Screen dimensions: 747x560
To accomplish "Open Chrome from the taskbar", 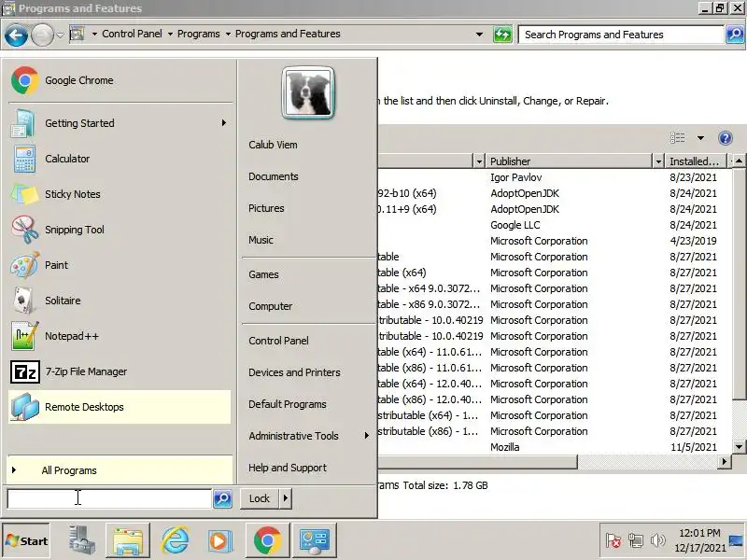I will tap(267, 540).
